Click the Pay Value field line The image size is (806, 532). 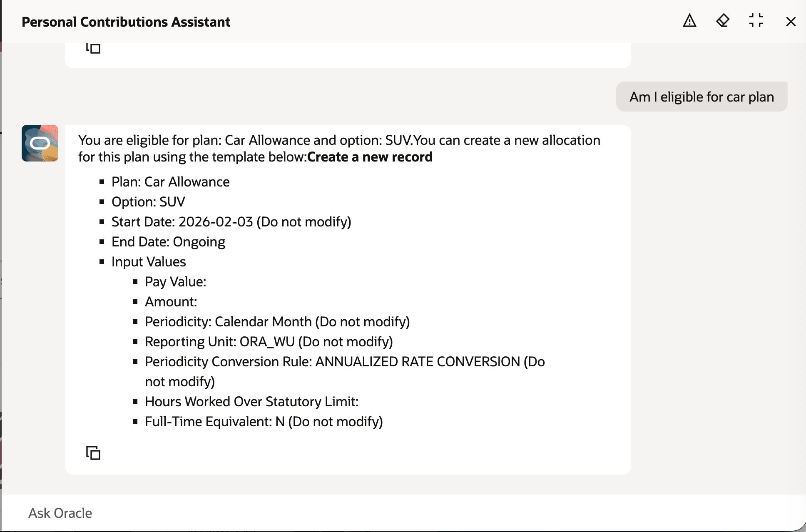pyautogui.click(x=175, y=281)
